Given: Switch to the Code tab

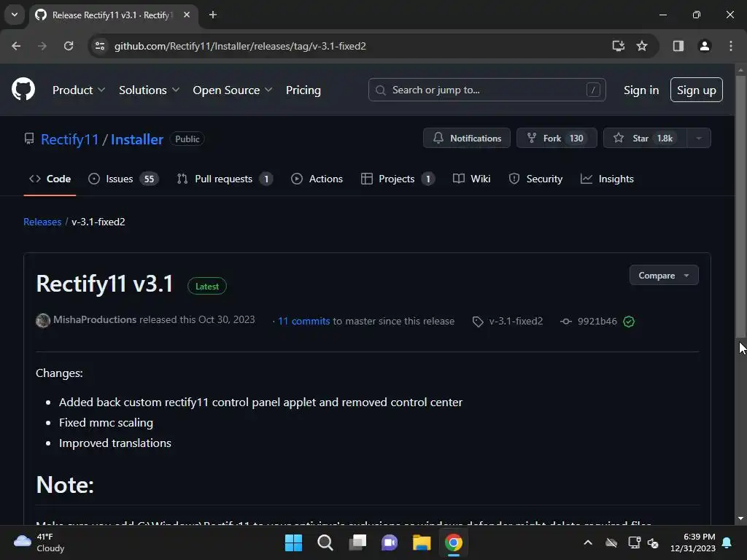Looking at the screenshot, I should pyautogui.click(x=50, y=179).
